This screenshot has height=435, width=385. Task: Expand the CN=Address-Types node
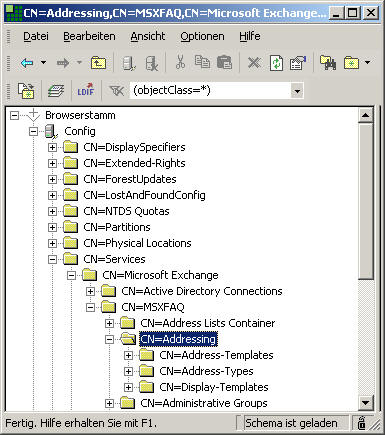pyautogui.click(x=128, y=371)
